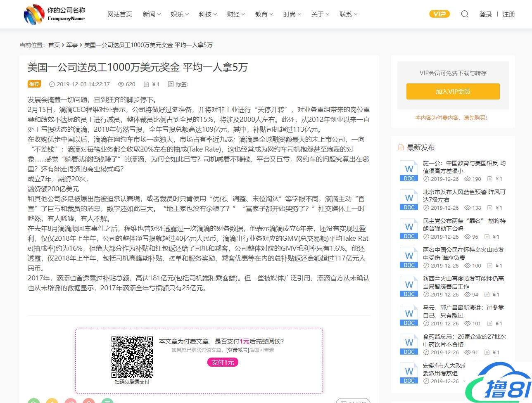Open the 教育 navigation menu item
This screenshot has height=403, width=532.
pyautogui.click(x=264, y=14)
